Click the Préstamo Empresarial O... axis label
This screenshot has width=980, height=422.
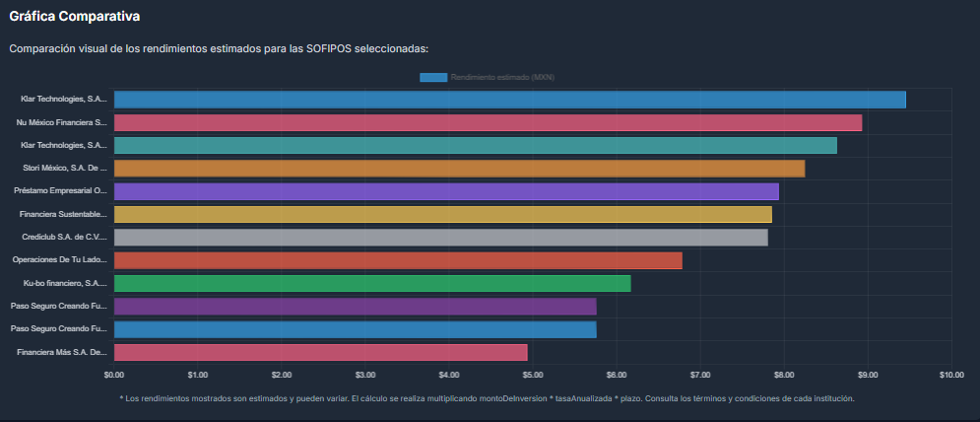pos(61,191)
